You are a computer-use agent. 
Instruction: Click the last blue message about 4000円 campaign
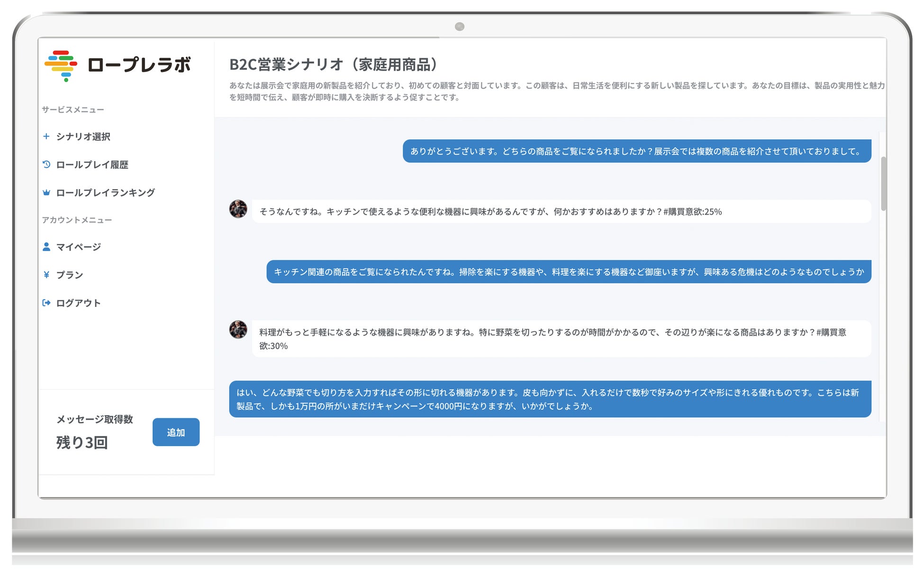click(550, 399)
